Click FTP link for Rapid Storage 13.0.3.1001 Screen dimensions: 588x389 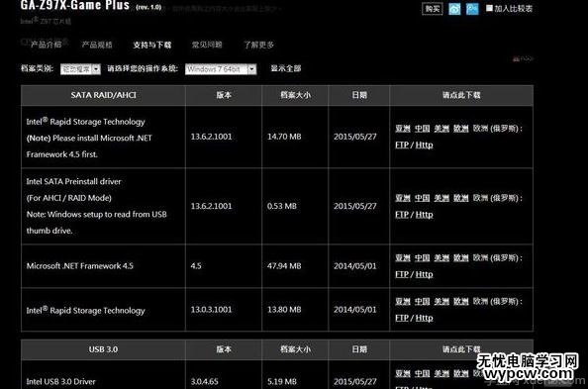point(402,318)
